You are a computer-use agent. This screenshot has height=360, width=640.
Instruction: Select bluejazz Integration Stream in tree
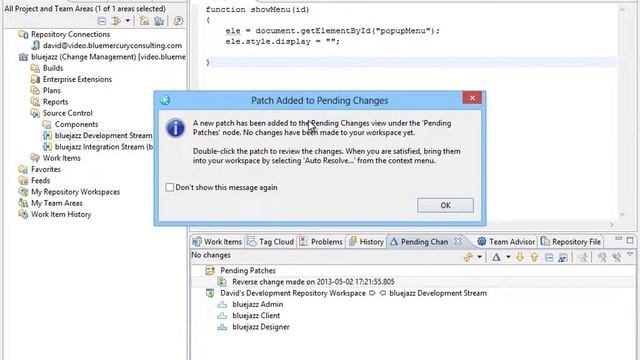(104, 147)
